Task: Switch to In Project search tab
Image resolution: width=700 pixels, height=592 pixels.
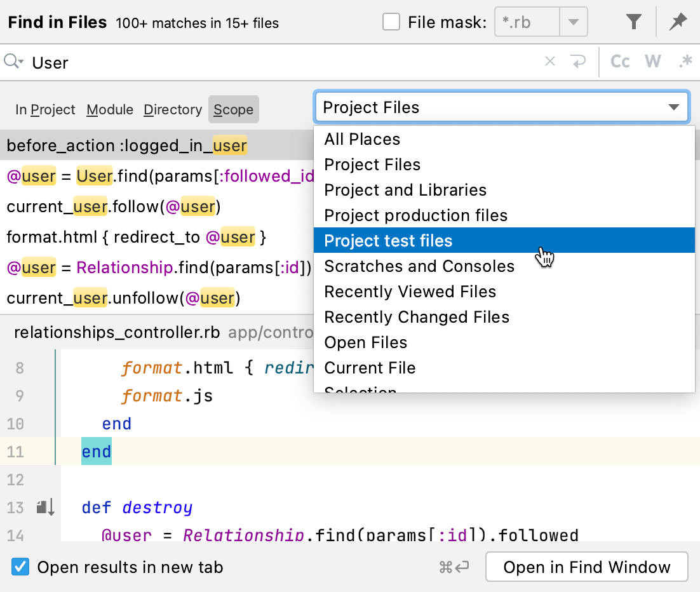Action: click(45, 110)
